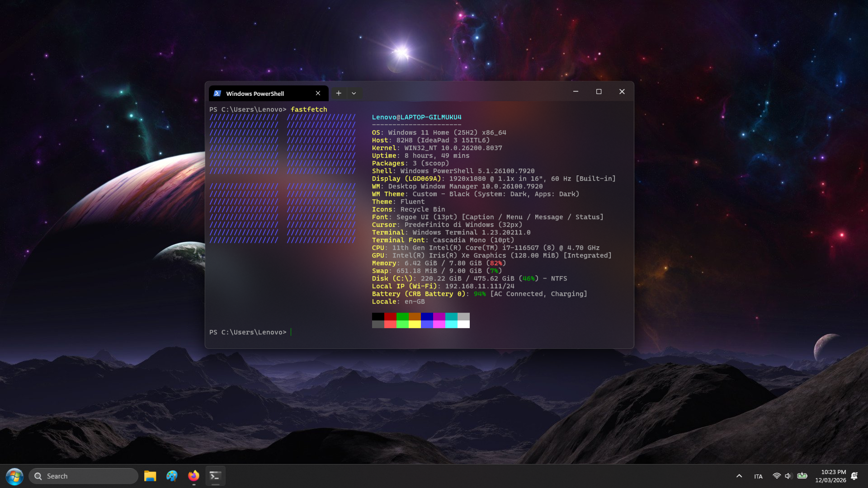Launch Firefox from the taskbar
This screenshot has width=868, height=488.
click(193, 476)
